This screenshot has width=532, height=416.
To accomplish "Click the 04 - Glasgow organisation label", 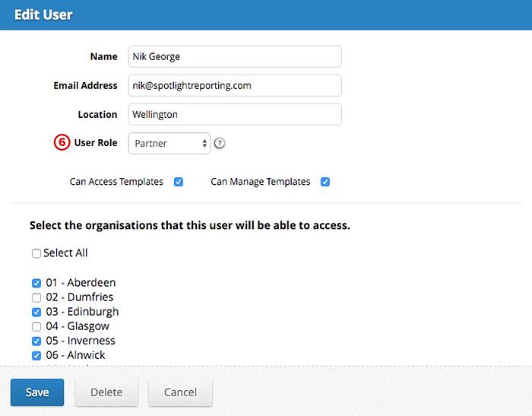I will [x=78, y=326].
